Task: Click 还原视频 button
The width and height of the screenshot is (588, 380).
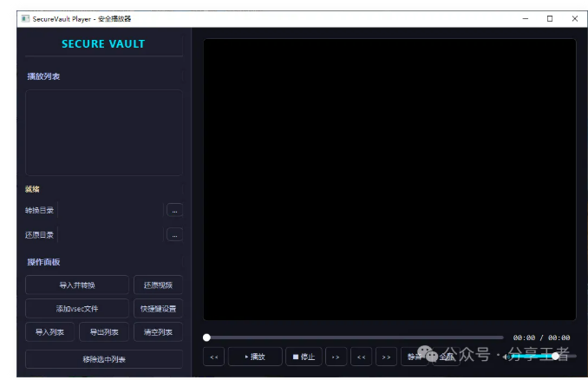Action: click(x=158, y=285)
